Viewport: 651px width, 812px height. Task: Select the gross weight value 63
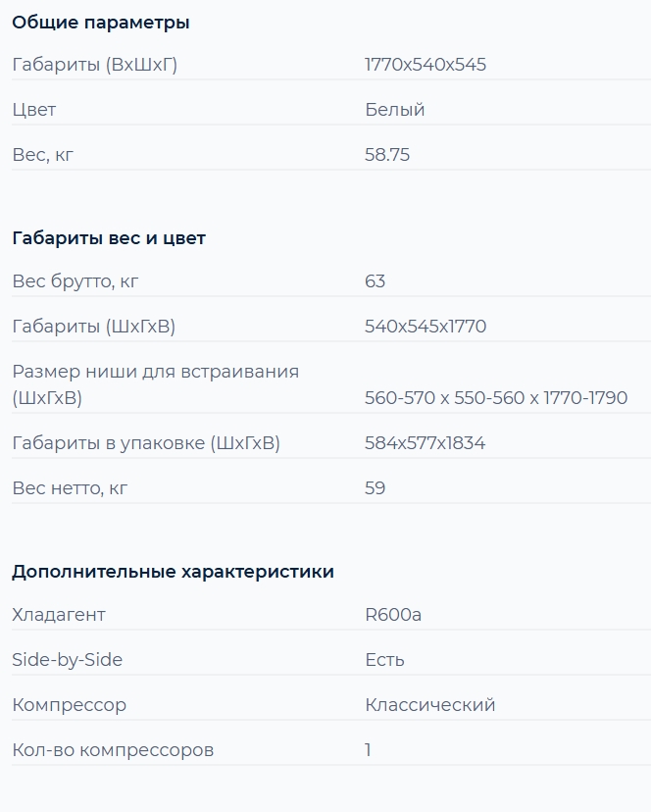point(376,281)
